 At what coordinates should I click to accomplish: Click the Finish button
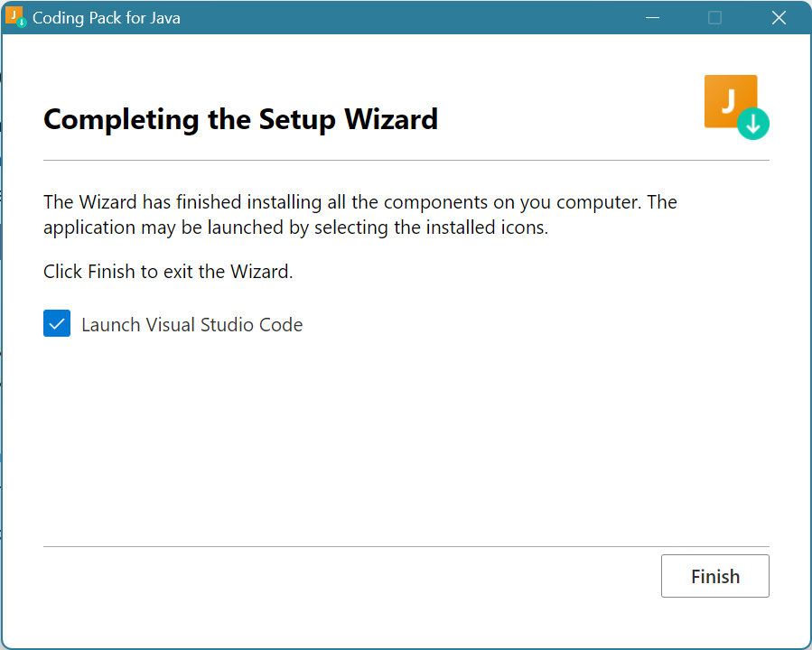click(x=714, y=576)
